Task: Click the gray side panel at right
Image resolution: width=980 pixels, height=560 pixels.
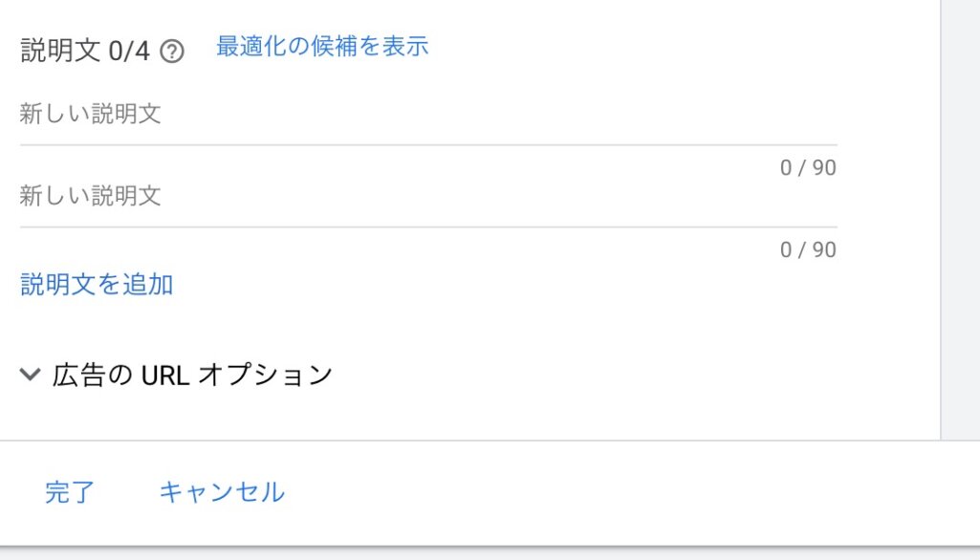Action: 961,220
